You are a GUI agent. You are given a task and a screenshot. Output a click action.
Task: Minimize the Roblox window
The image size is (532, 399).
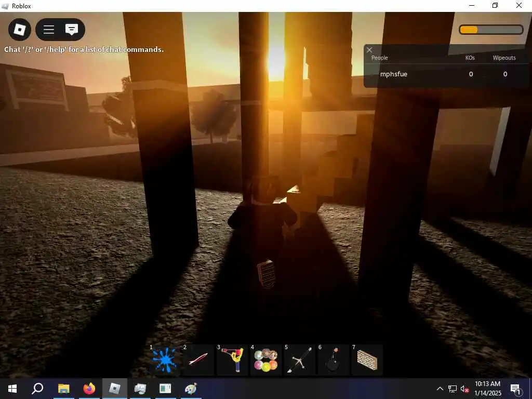tap(472, 5)
